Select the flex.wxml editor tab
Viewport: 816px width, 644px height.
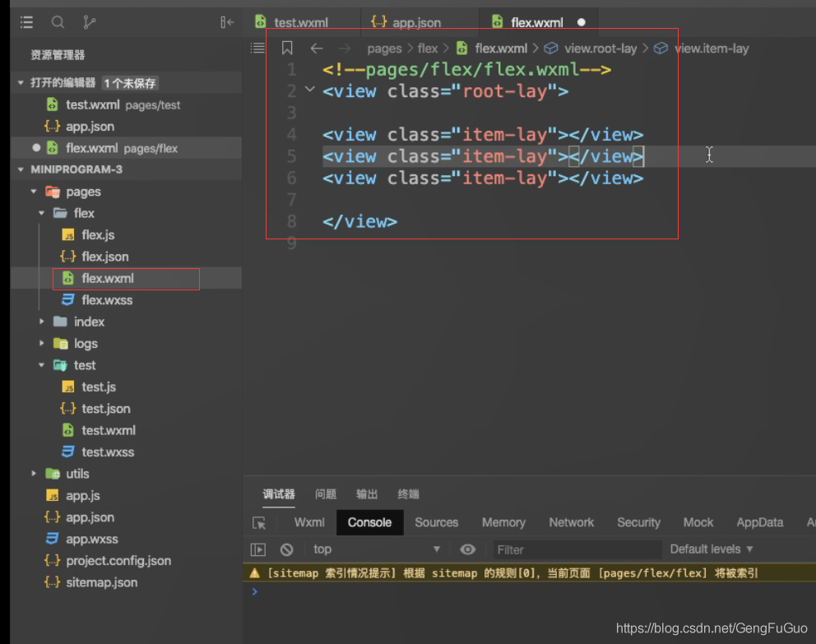tap(537, 22)
